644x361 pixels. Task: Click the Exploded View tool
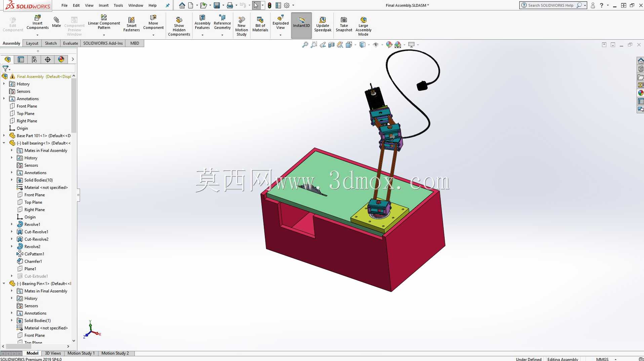click(x=280, y=22)
